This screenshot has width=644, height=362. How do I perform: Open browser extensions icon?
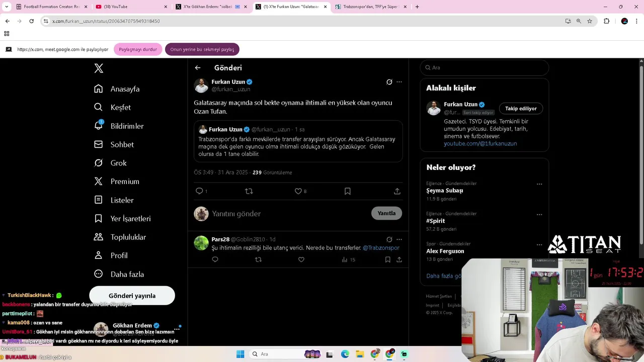(x=606, y=21)
